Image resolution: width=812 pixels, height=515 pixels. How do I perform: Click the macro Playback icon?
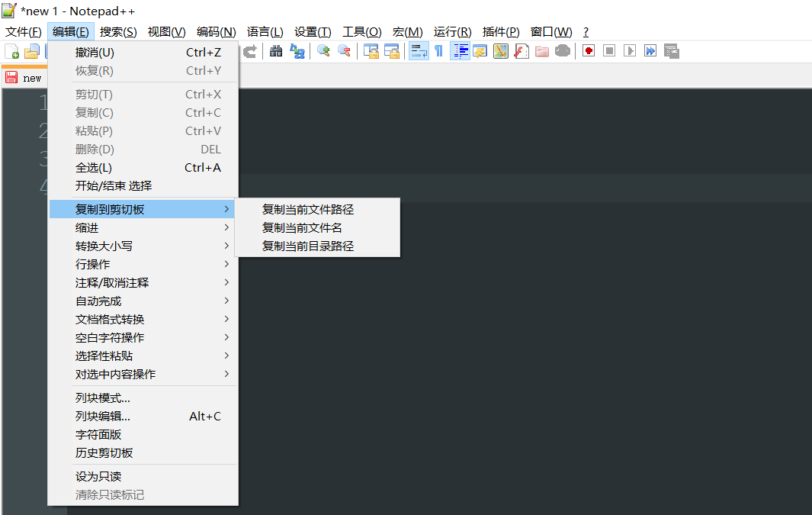pyautogui.click(x=630, y=51)
